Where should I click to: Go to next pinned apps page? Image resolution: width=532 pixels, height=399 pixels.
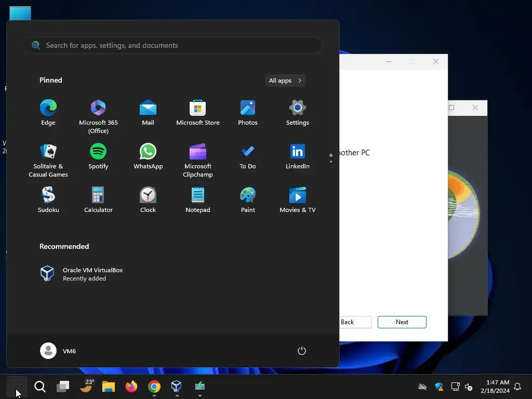(331, 162)
